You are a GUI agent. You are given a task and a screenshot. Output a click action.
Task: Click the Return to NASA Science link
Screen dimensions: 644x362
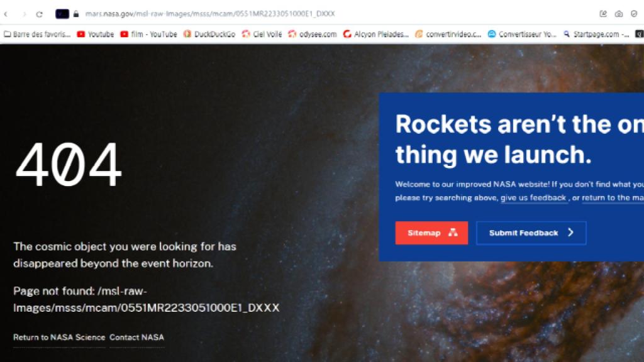tap(59, 337)
